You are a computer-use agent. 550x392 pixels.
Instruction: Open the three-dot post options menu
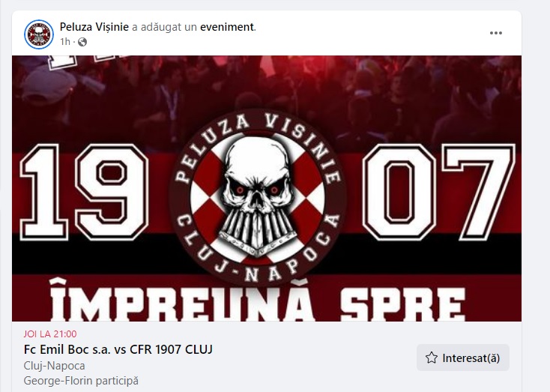pos(496,33)
